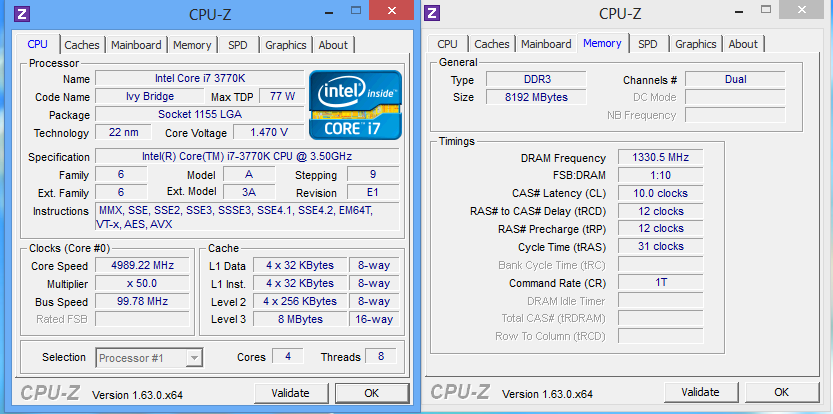Open Caches tab in right window
Image resolution: width=833 pixels, height=414 pixels.
click(492, 44)
